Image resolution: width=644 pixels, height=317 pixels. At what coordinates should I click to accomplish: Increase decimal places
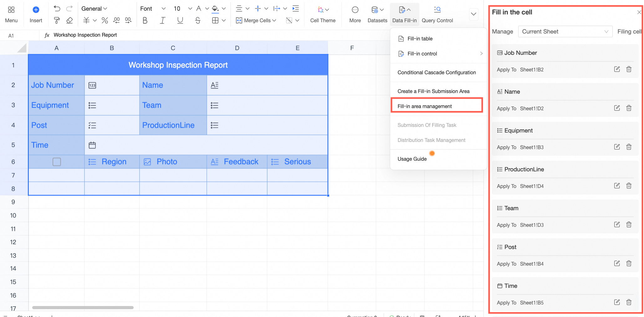[128, 20]
